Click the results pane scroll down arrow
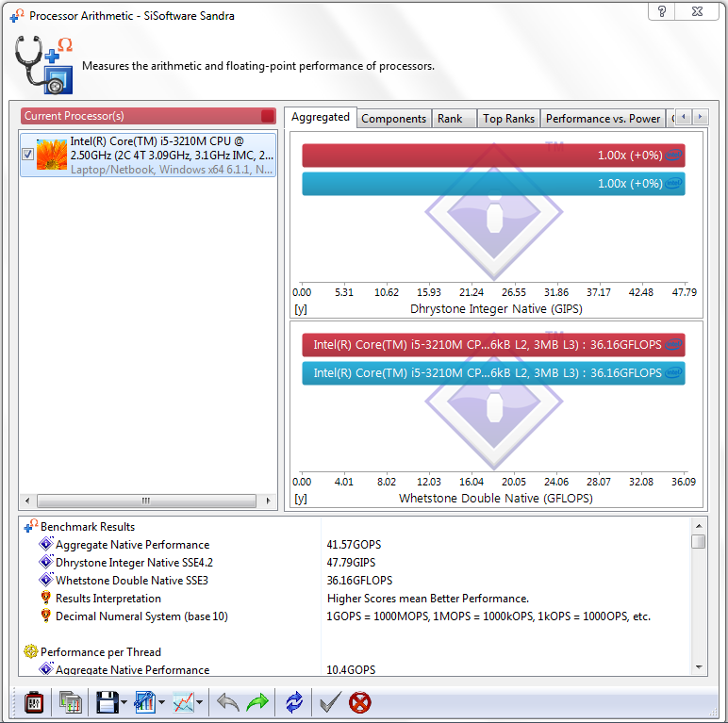728x723 pixels. (698, 667)
